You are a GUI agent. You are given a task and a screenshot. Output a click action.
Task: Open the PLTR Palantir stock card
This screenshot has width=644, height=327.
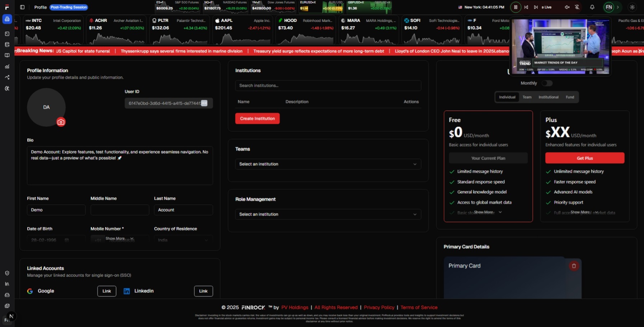(179, 29)
